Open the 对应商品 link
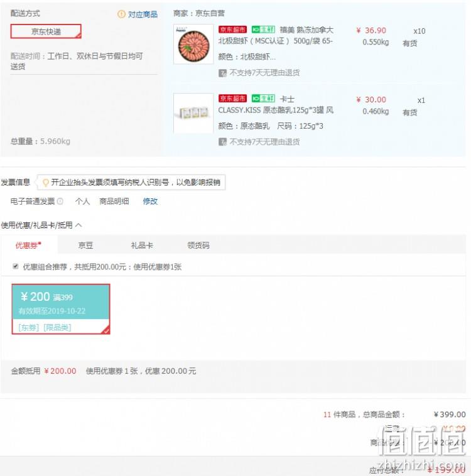Image resolution: width=471 pixels, height=476 pixels. 143,14
